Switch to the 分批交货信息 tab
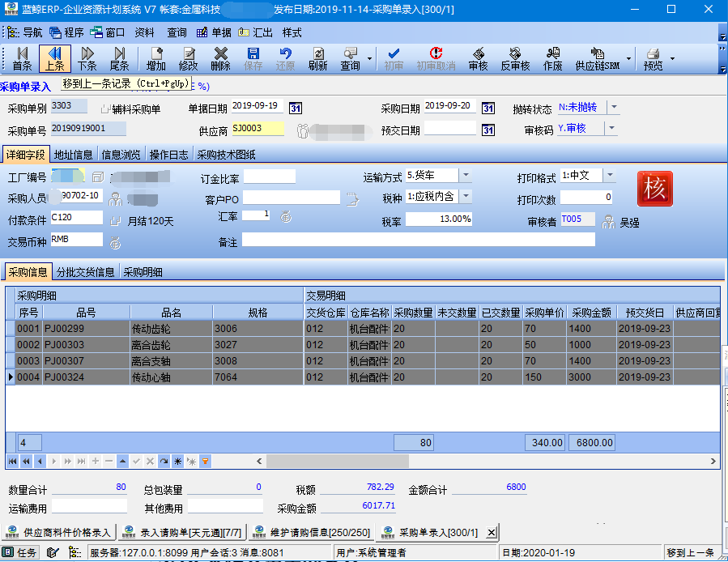This screenshot has width=728, height=562. point(85,272)
